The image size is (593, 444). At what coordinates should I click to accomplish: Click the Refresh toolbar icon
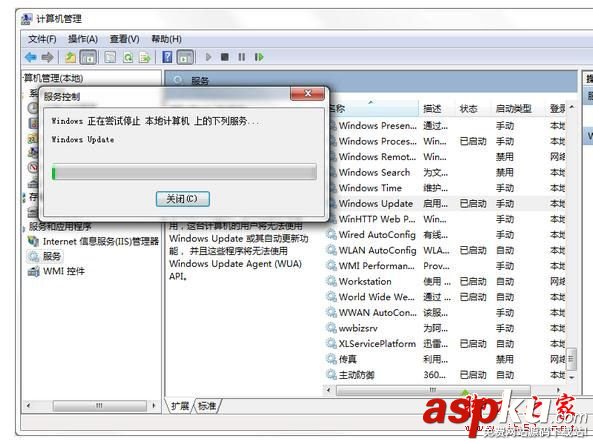[128, 57]
